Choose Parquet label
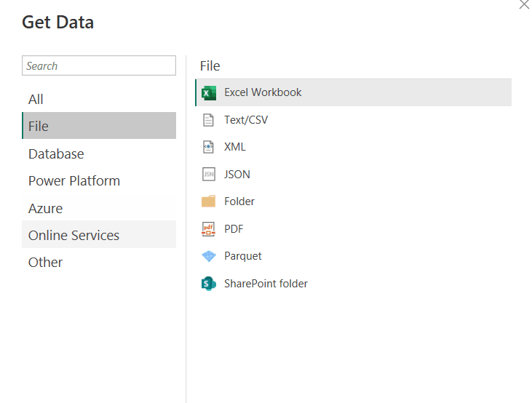 243,256
